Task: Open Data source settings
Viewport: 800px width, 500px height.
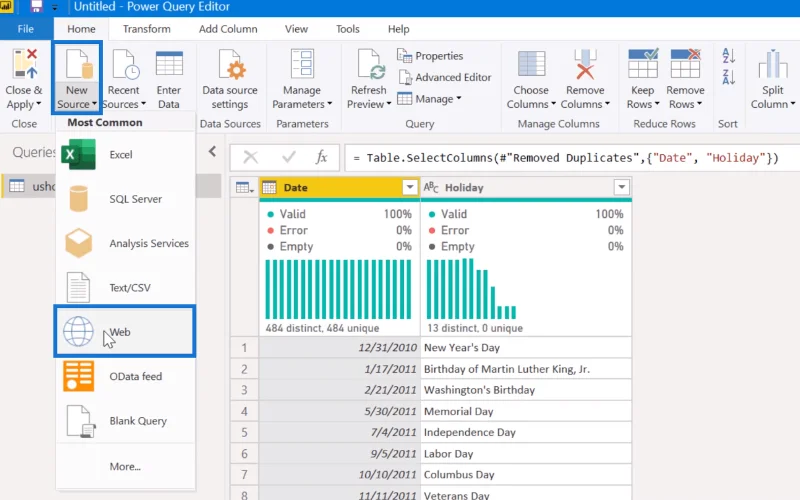Action: point(230,79)
